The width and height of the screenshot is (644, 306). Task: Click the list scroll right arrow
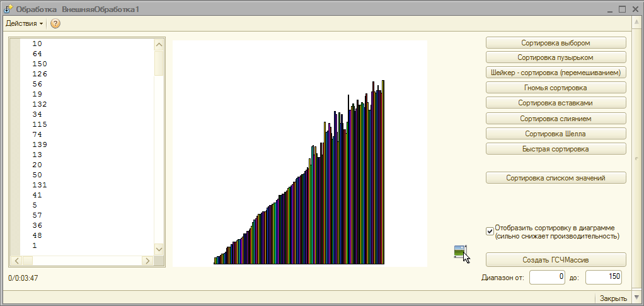pyautogui.click(x=147, y=261)
